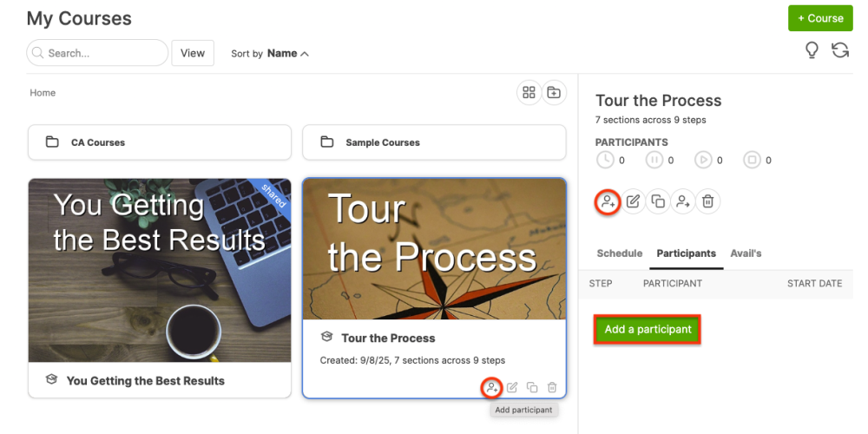
Task: Click edit pencil icon in right panel
Action: 633,201
